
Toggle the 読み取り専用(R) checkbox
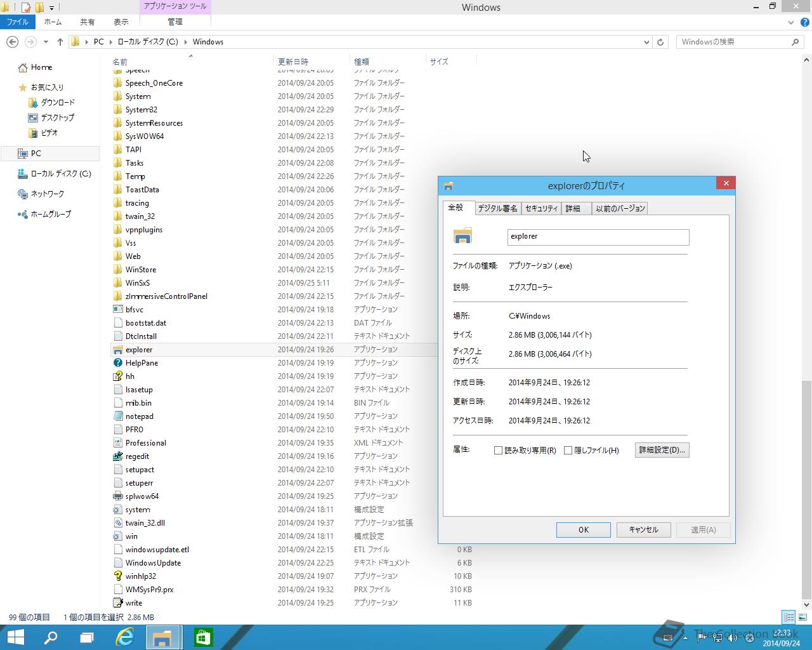498,451
